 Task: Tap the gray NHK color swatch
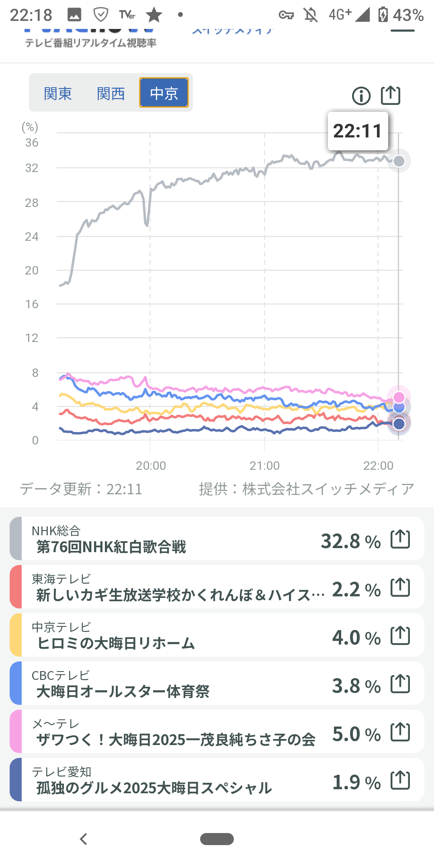(16, 539)
